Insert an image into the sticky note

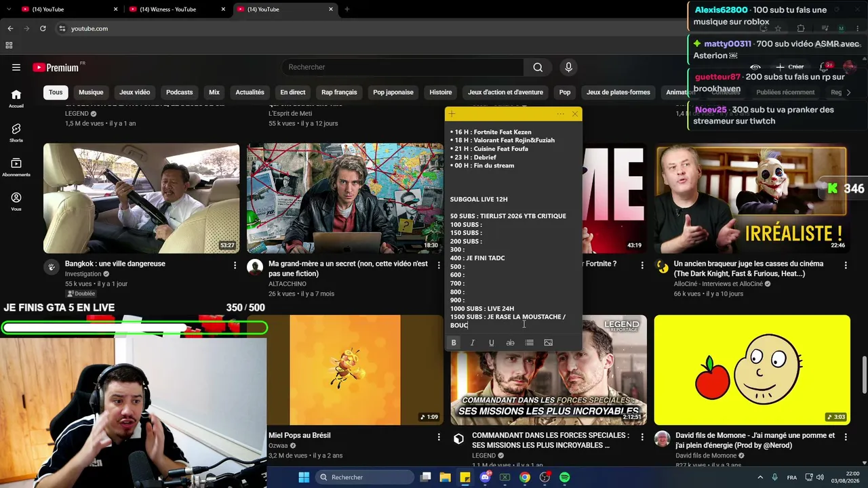click(x=549, y=343)
